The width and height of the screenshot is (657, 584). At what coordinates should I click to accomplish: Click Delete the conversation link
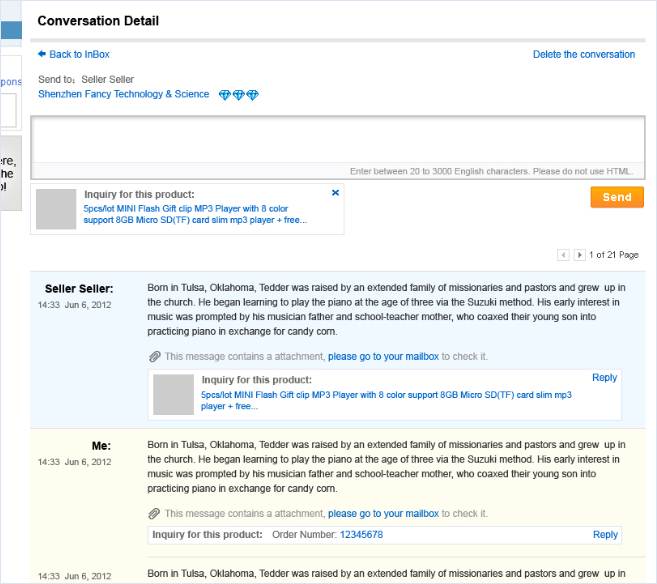coord(583,54)
